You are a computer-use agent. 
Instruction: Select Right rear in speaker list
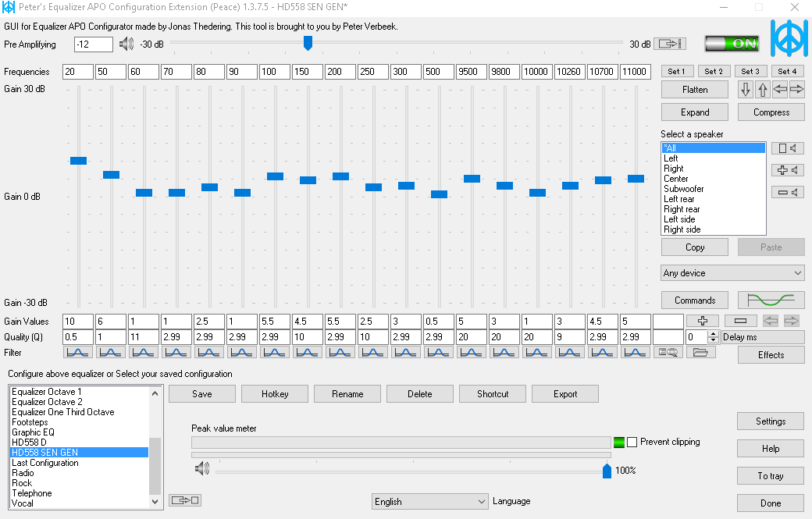pyautogui.click(x=713, y=209)
